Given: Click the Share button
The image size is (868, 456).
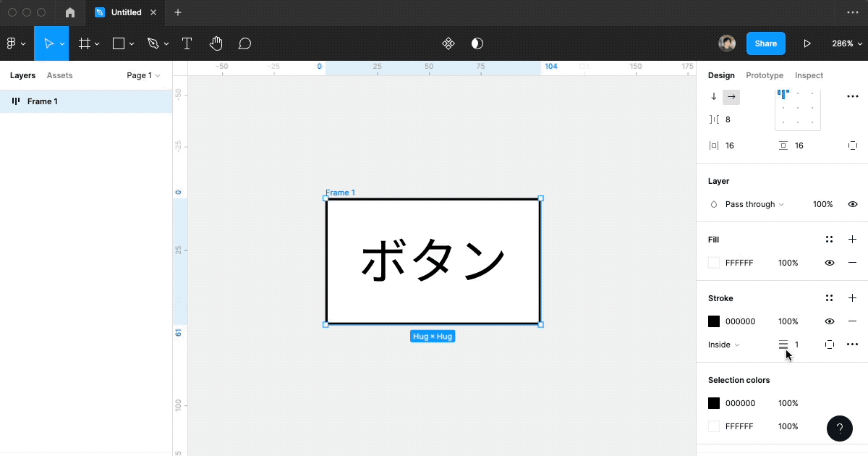Looking at the screenshot, I should click(765, 43).
